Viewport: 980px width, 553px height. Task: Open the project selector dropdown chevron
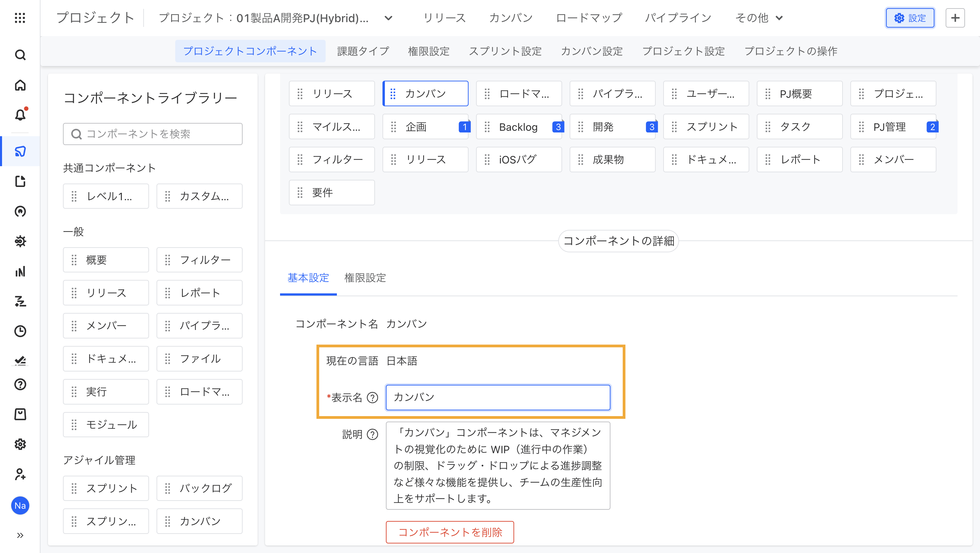[x=388, y=18]
